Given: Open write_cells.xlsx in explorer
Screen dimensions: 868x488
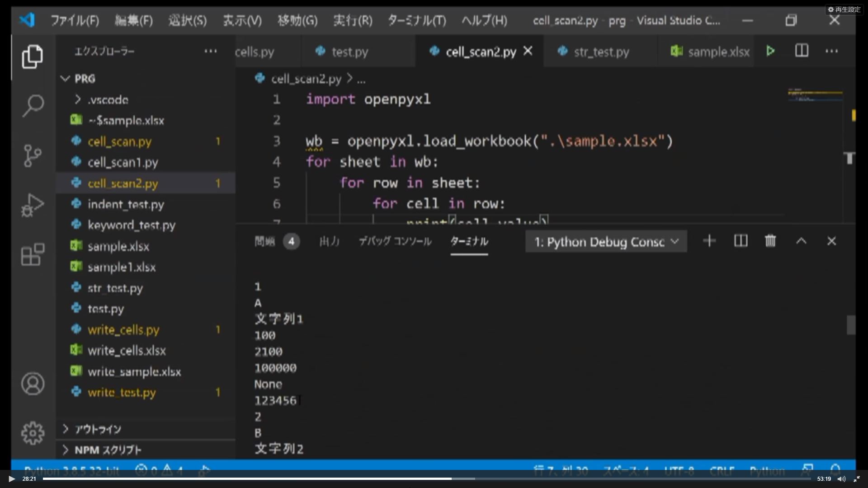Looking at the screenshot, I should 146,351.
